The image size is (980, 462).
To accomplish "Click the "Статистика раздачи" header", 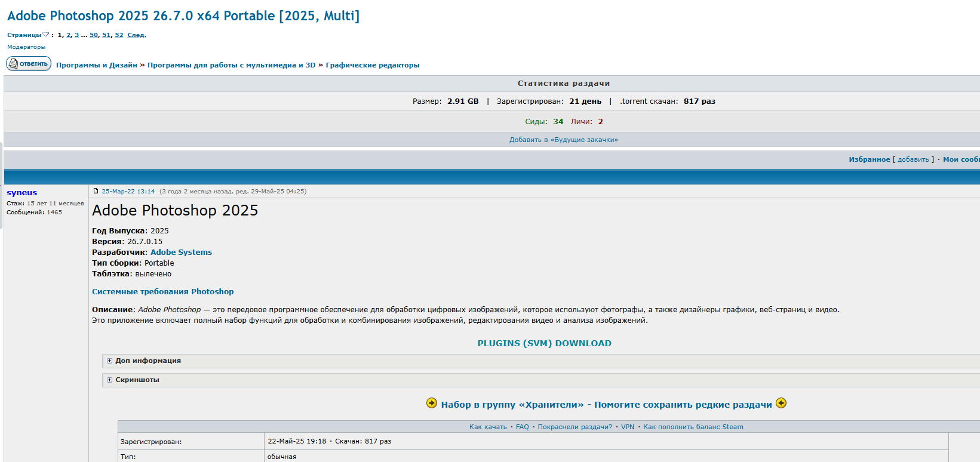I will click(x=564, y=83).
